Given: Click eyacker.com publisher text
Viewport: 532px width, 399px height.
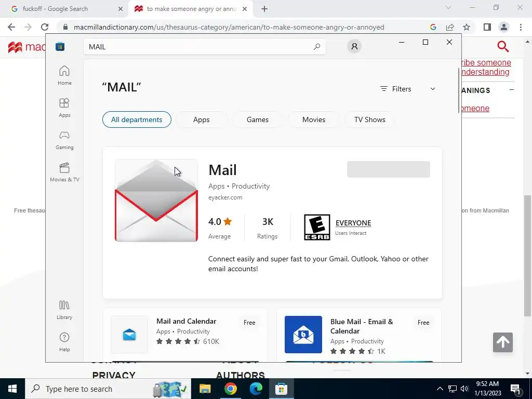Looking at the screenshot, I should click(225, 197).
